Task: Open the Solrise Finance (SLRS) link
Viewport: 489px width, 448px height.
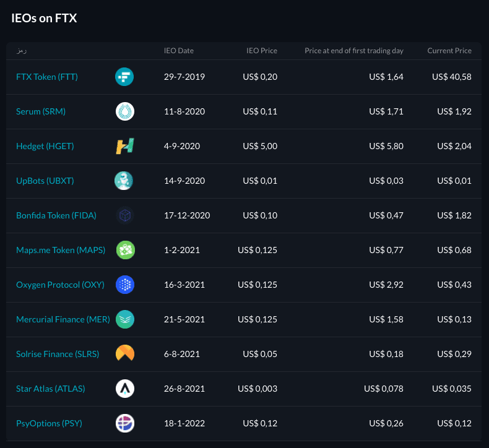Action: click(x=58, y=354)
